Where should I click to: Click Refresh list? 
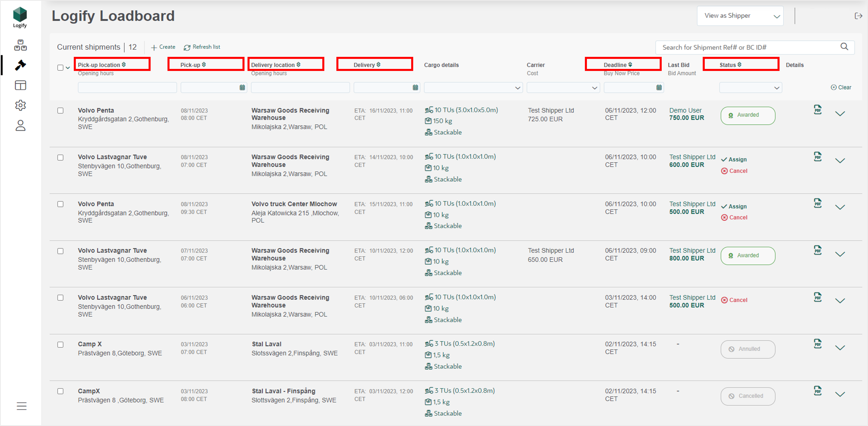[202, 47]
